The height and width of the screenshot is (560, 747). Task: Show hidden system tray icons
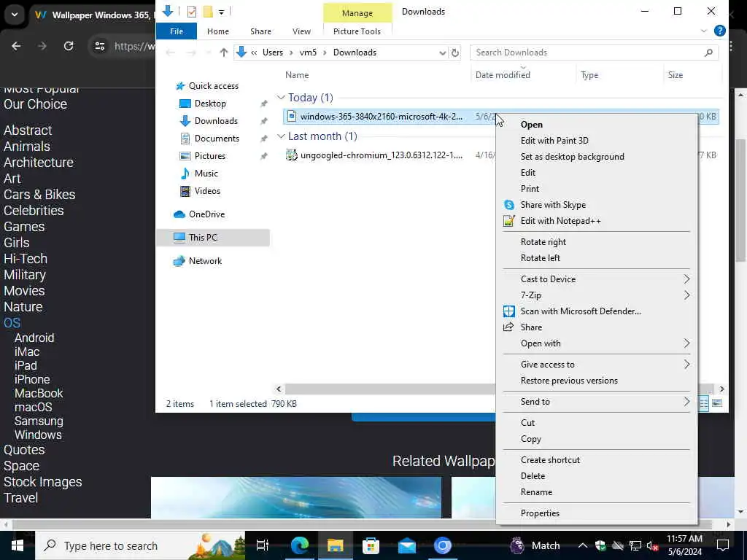pos(582,545)
